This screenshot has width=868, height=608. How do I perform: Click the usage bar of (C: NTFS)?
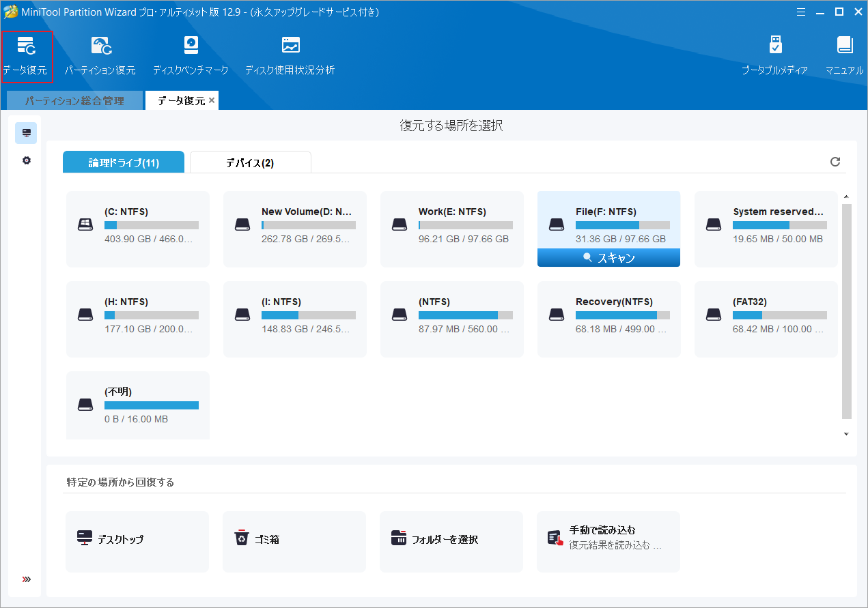click(152, 225)
